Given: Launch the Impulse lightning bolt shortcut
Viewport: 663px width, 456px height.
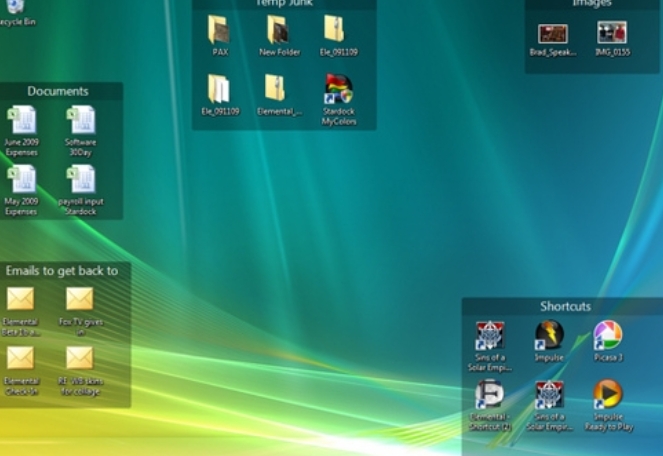Looking at the screenshot, I should click(549, 335).
